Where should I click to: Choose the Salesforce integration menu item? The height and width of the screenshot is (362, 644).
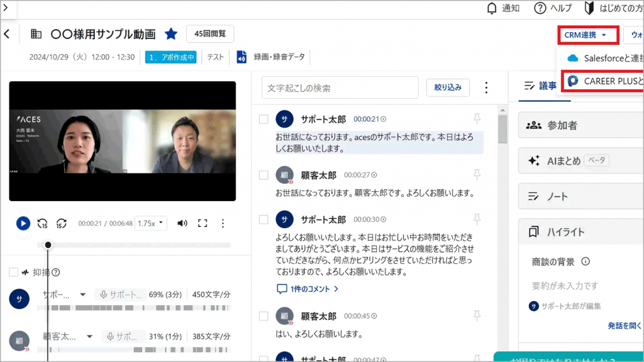[605, 58]
